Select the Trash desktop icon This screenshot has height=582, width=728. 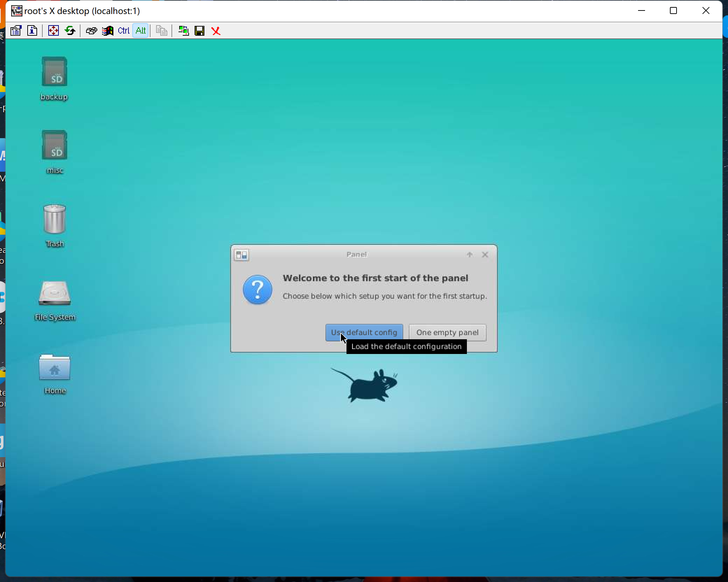[55, 219]
